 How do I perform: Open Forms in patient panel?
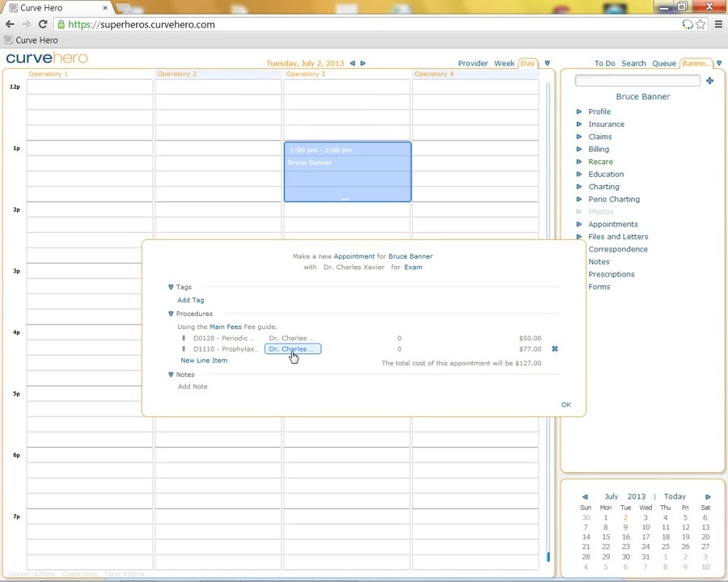[599, 287]
